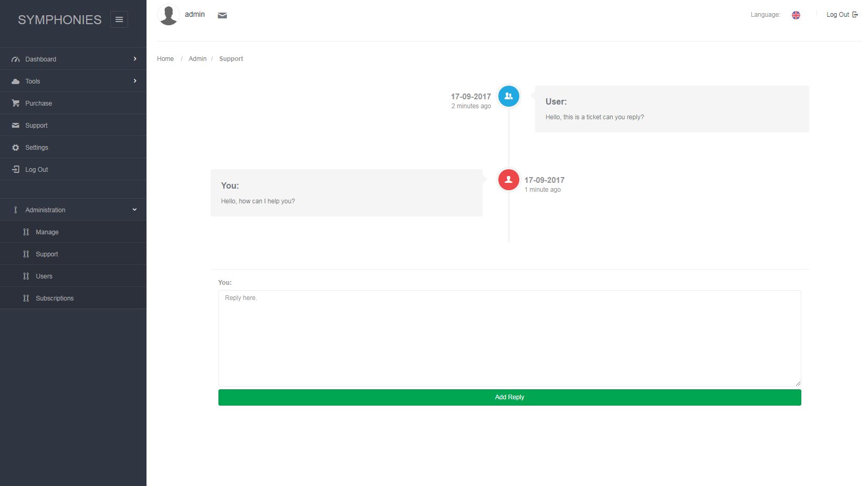868x486 pixels.
Task: Click the icon beside Users submenu item
Action: point(26,276)
